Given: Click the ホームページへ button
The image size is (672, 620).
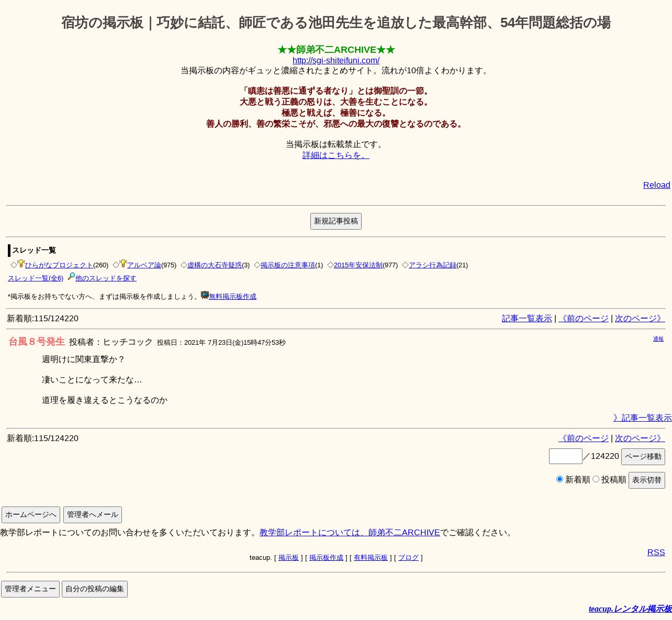Looking at the screenshot, I should click(x=31, y=515).
